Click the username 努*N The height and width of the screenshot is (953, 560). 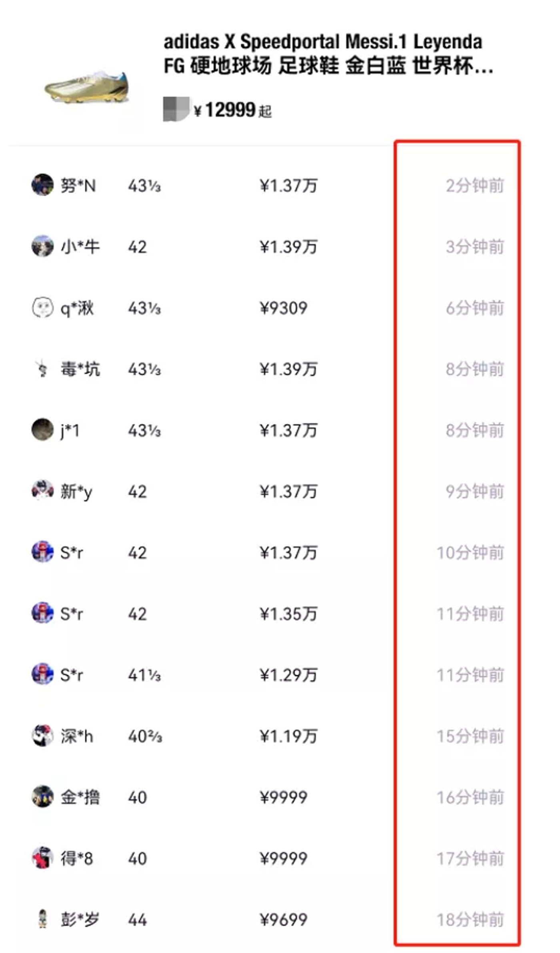pos(78,186)
